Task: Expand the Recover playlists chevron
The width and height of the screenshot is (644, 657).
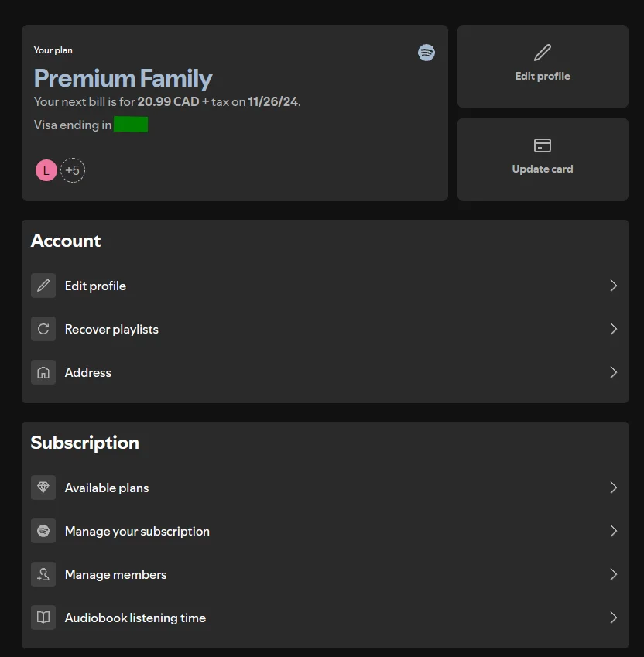Action: tap(613, 329)
